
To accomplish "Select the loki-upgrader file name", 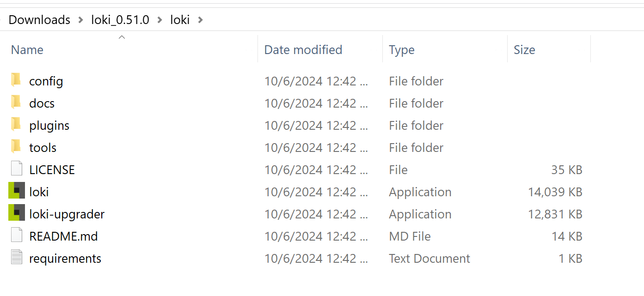I will pyautogui.click(x=67, y=214).
